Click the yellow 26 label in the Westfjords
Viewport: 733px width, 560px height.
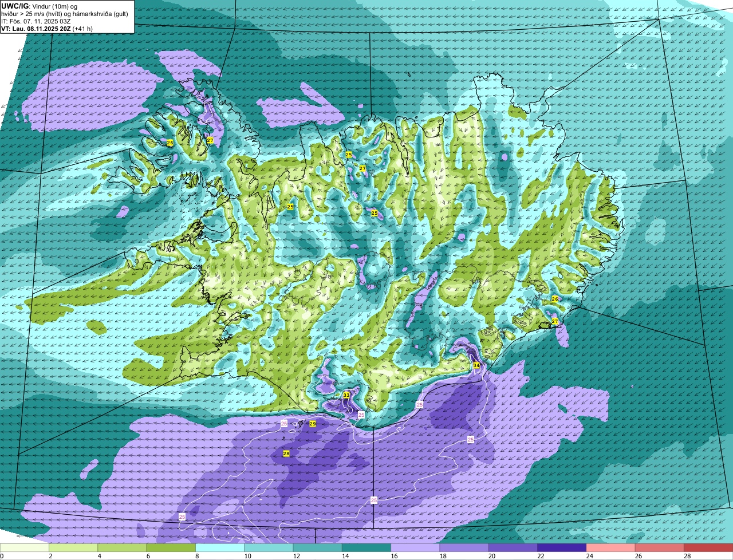[170, 143]
